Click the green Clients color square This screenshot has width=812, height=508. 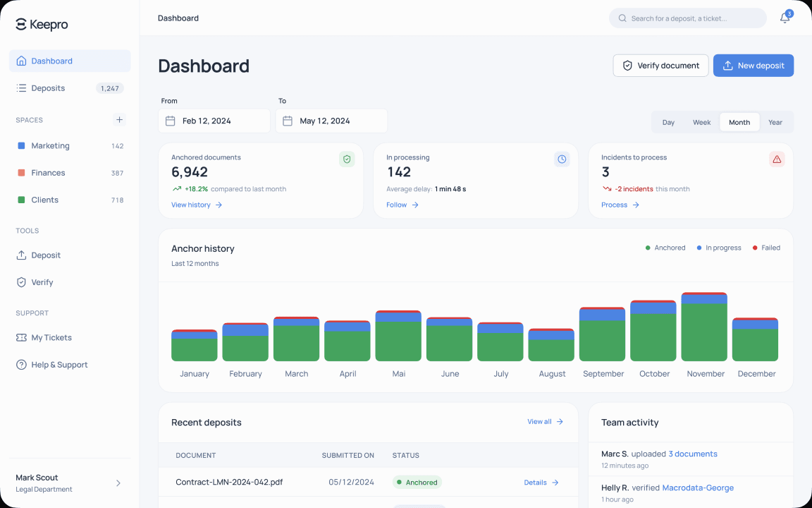click(x=21, y=200)
